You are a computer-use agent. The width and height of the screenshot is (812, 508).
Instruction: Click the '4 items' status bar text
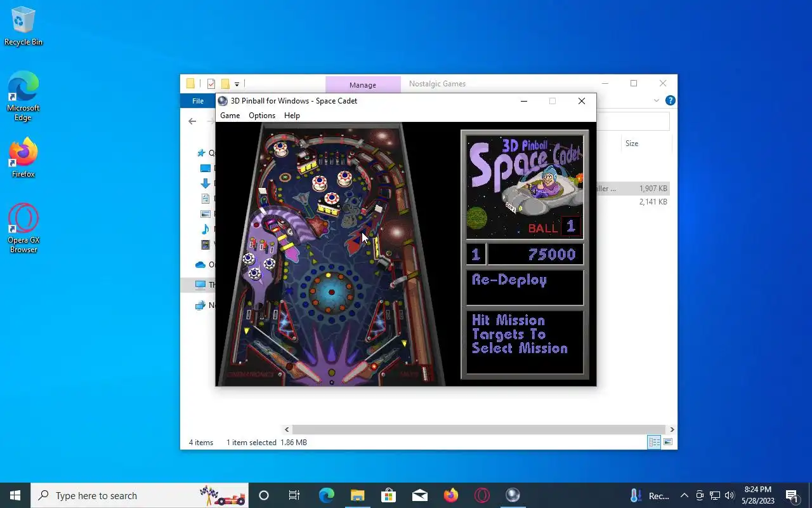201,443
